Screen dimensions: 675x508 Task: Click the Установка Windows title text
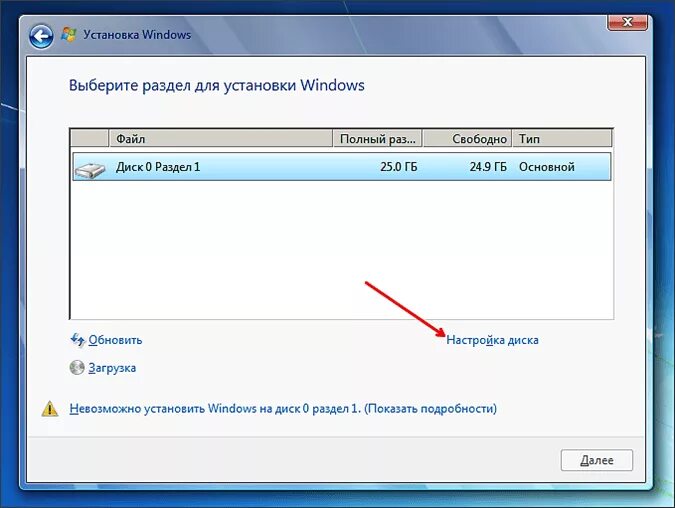[x=137, y=34]
